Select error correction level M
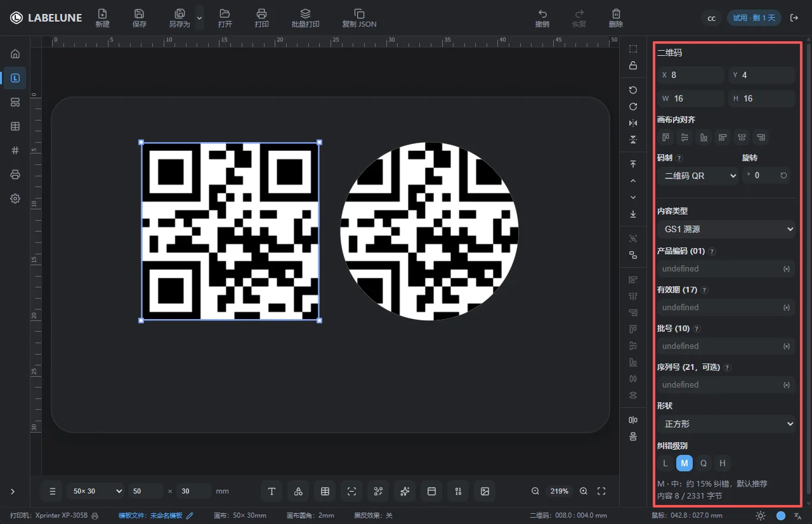Image resolution: width=812 pixels, height=524 pixels. [x=684, y=463]
